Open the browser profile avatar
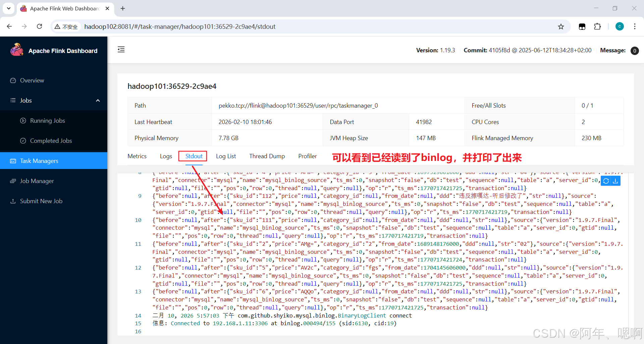This screenshot has width=644, height=344. 620,26
